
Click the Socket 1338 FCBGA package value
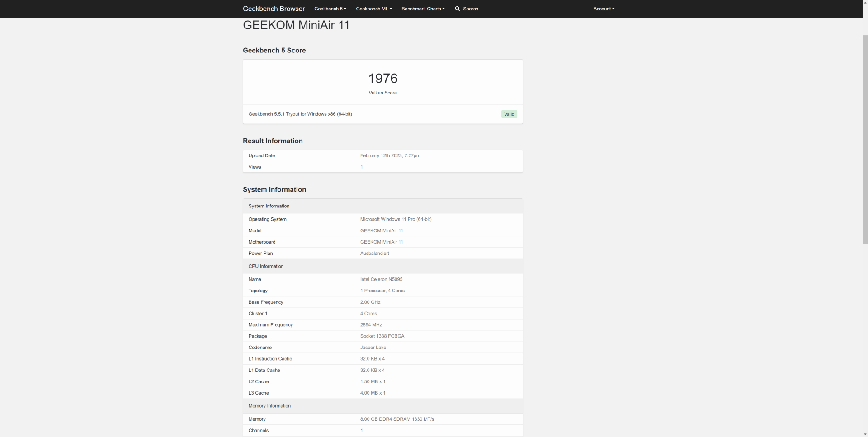(x=382, y=336)
